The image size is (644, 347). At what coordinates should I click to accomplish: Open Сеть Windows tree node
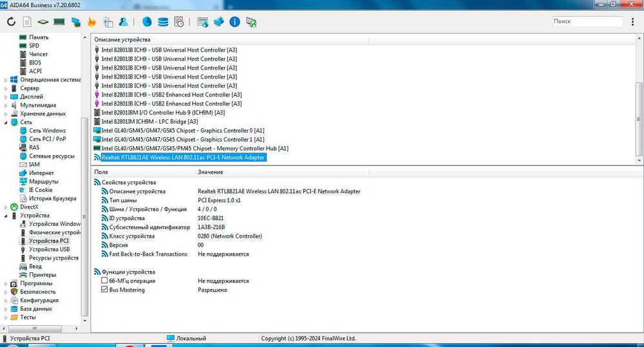pyautogui.click(x=47, y=130)
